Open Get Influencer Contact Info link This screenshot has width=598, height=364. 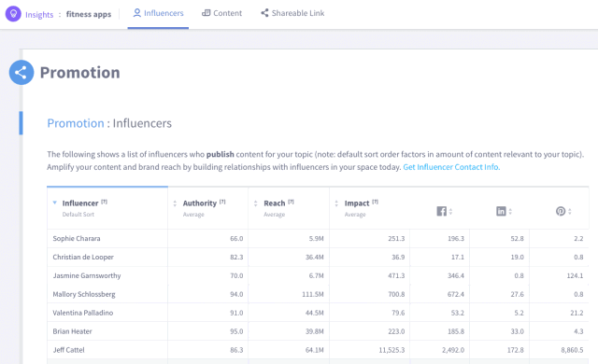tap(451, 167)
